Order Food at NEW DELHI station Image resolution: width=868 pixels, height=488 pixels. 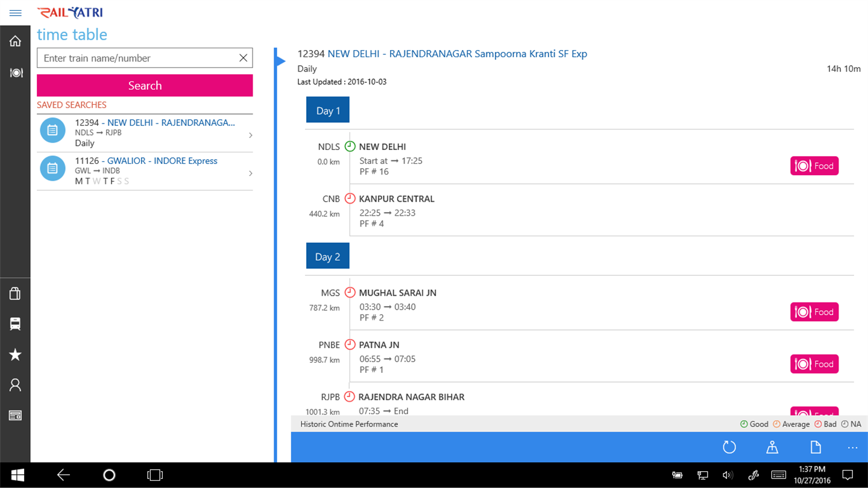[814, 166]
